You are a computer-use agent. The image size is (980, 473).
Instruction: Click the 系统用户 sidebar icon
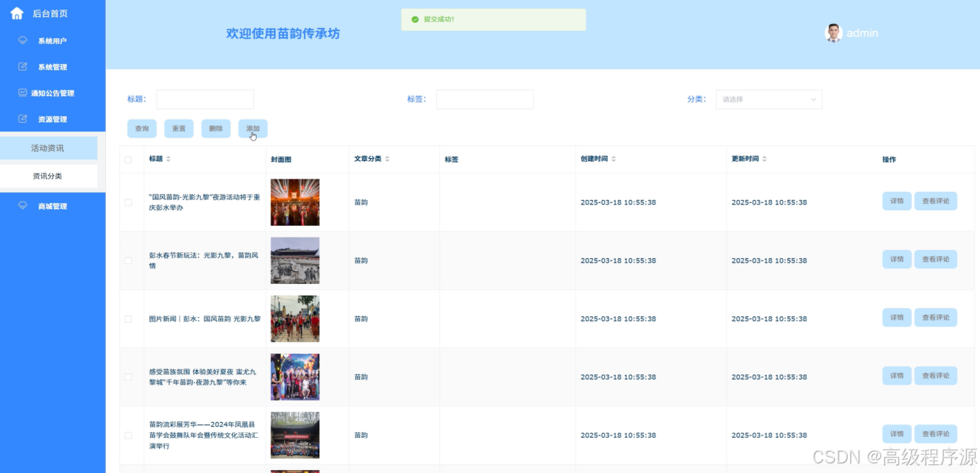[23, 40]
